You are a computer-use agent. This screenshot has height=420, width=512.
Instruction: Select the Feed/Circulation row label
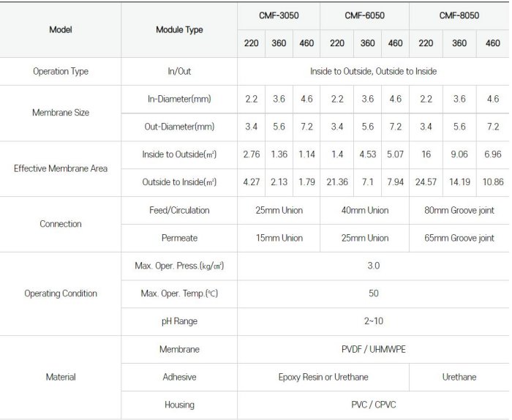coord(179,210)
